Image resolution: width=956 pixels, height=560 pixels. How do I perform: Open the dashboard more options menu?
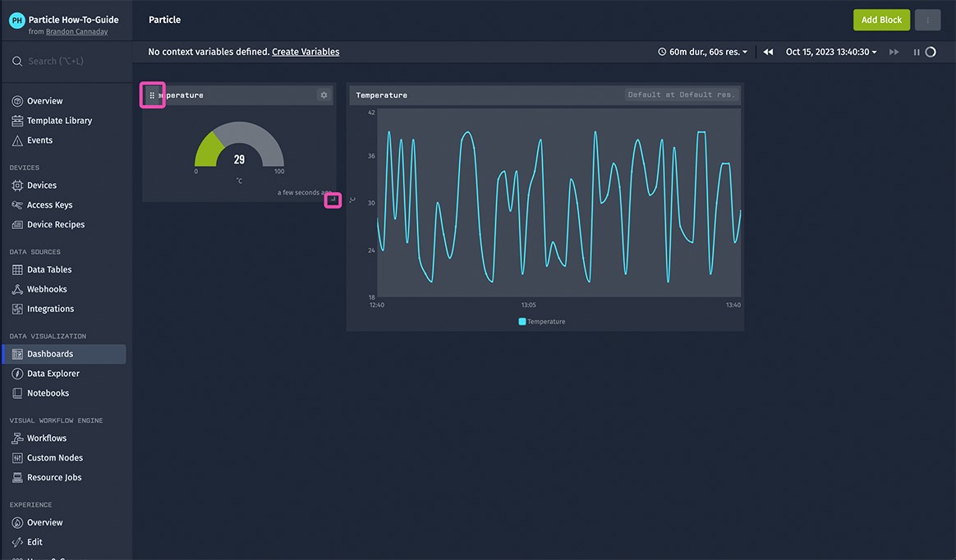[927, 20]
